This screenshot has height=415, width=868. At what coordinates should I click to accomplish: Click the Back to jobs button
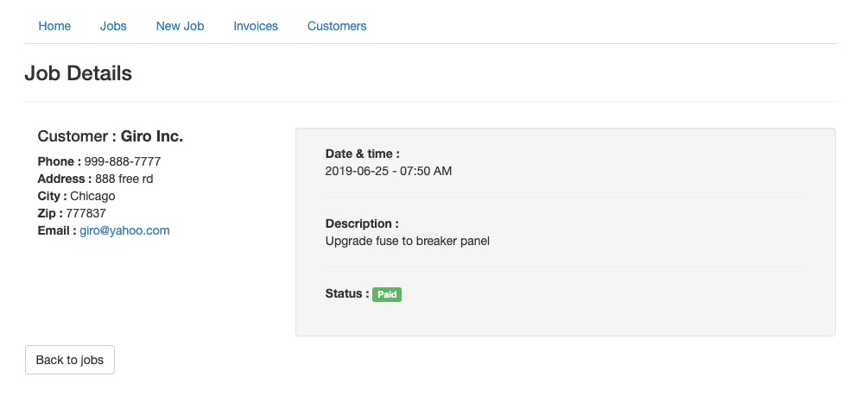[70, 360]
